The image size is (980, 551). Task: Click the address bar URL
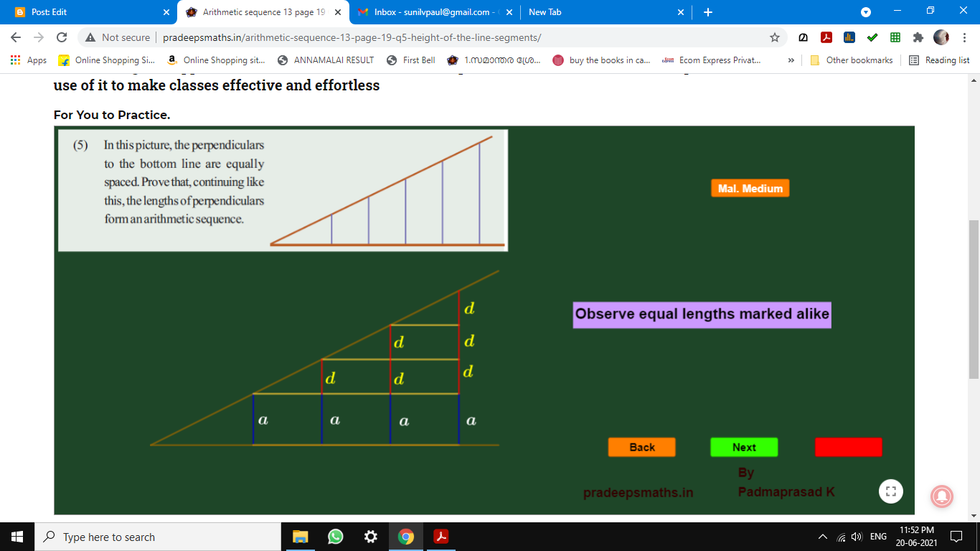point(352,37)
